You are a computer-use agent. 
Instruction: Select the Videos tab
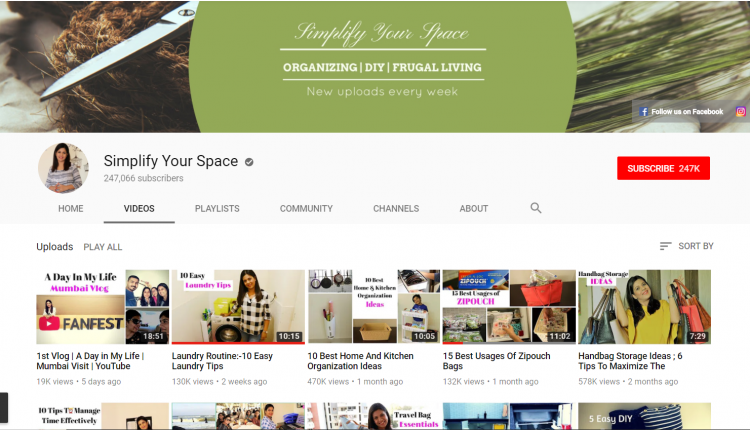[139, 209]
